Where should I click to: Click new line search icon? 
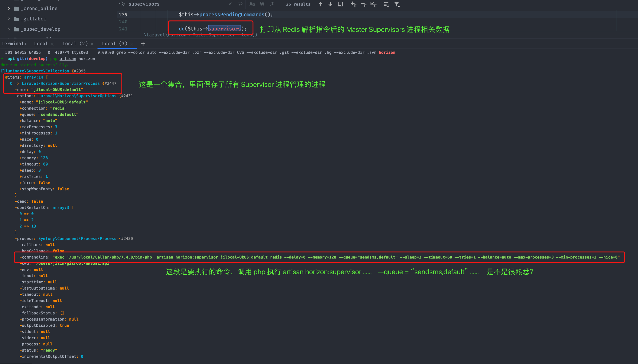pos(240,4)
